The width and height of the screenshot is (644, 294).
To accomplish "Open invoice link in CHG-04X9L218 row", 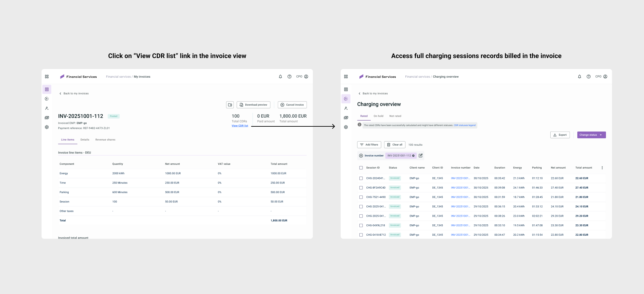I will (x=460, y=225).
